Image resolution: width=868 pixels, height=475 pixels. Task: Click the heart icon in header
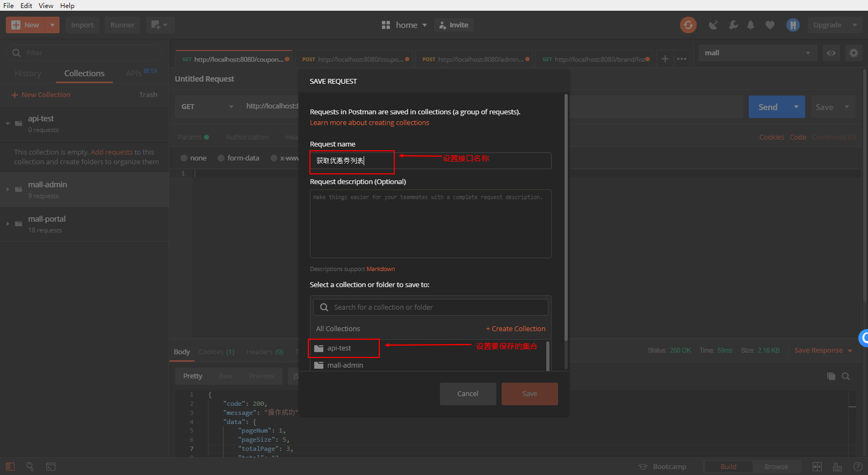coord(770,25)
